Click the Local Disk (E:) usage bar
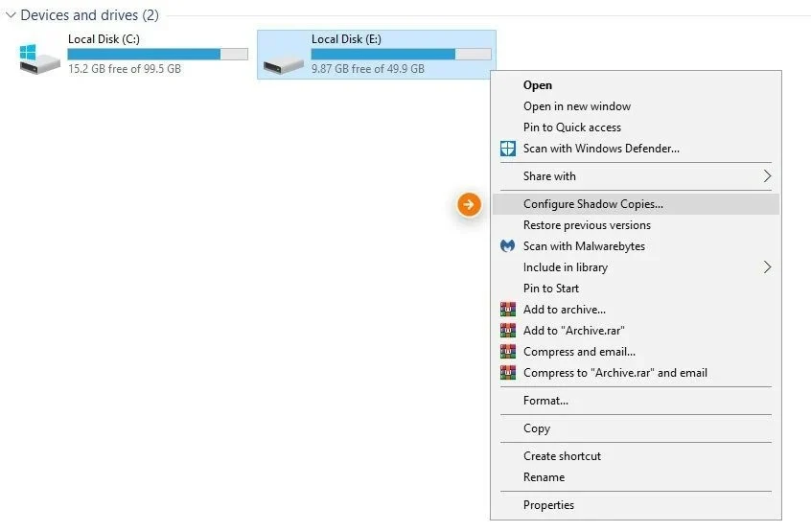811x532 pixels. click(402, 54)
